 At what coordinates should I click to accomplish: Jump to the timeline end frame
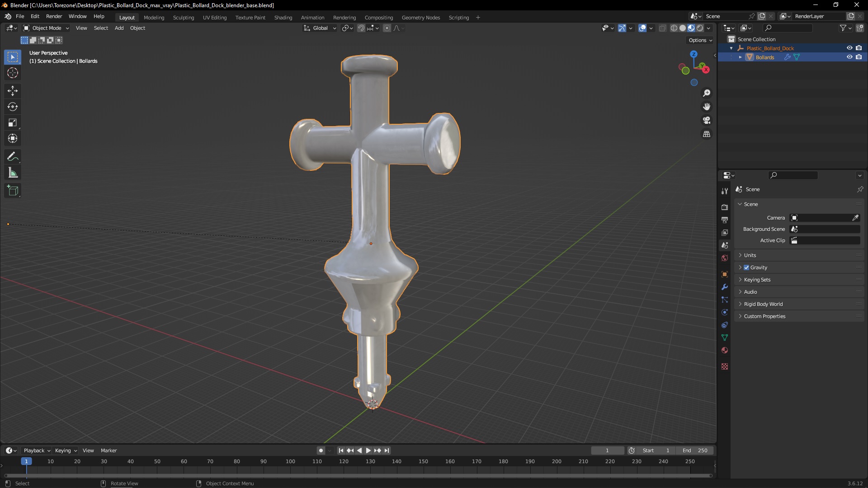click(x=387, y=450)
